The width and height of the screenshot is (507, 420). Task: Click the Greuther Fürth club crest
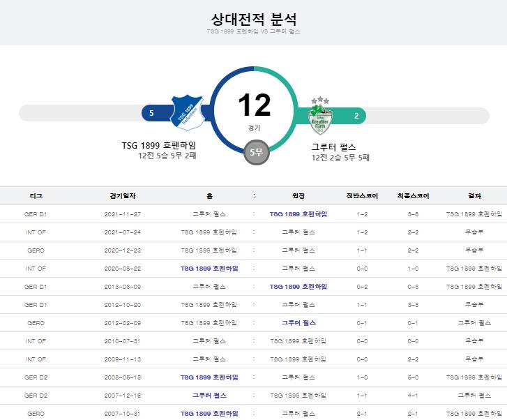320,116
